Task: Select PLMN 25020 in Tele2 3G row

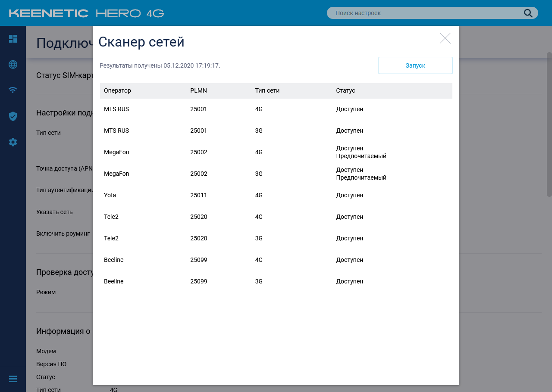Action: [x=199, y=239]
